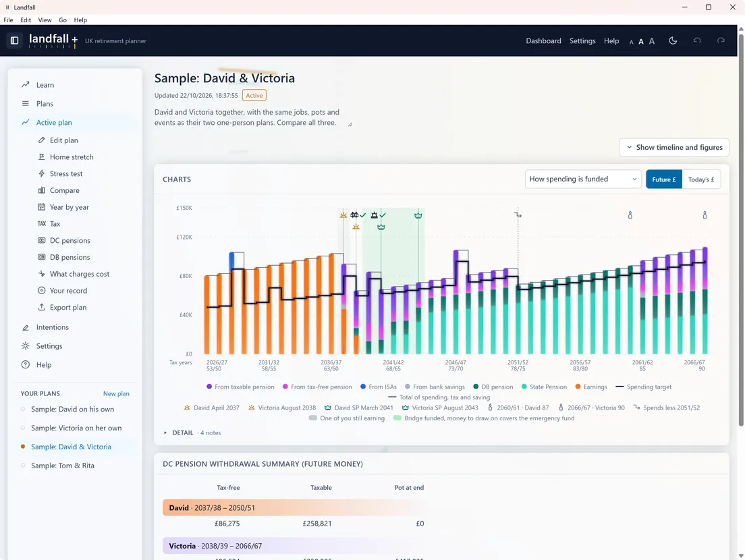Screen dimensions: 745x560
Task: Open Plans list in sidebar
Action: pyautogui.click(x=75, y=103)
